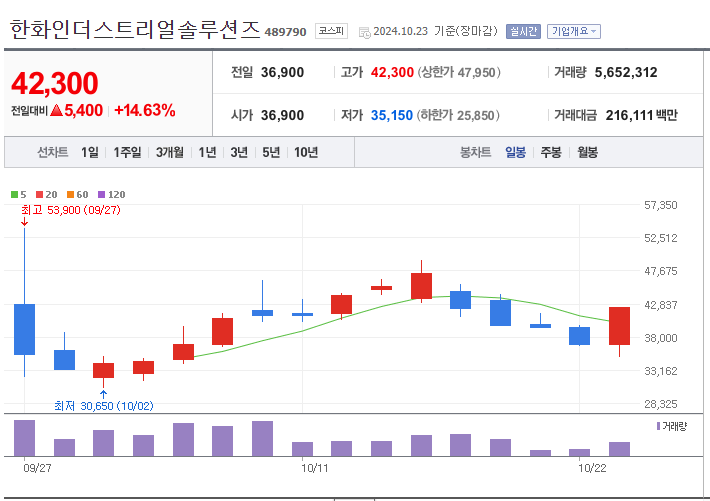Click the red 20-day moving average swatch
The image size is (710, 501).
39,195
